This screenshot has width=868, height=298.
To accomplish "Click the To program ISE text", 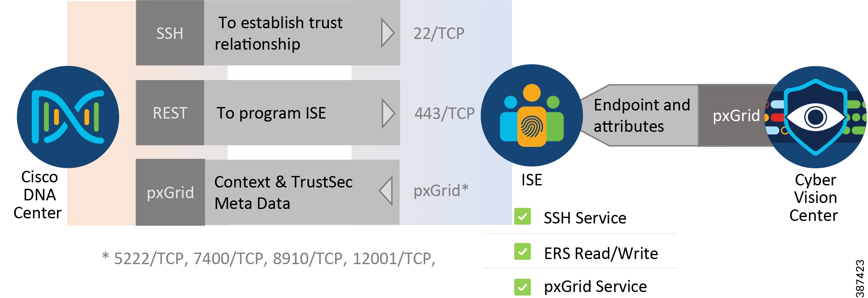I will point(271,113).
